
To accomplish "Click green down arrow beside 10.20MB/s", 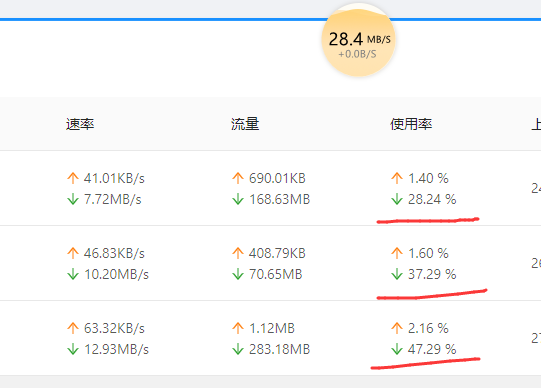I will pos(73,274).
